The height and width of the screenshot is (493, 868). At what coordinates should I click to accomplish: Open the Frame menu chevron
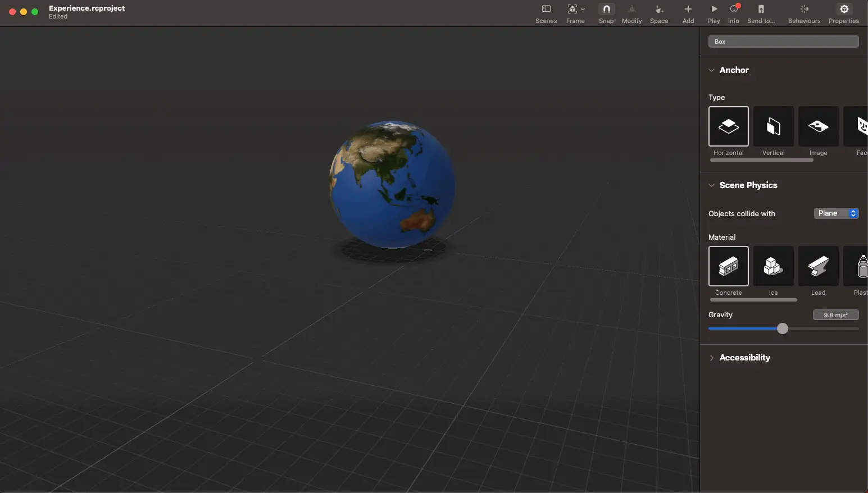click(x=583, y=8)
